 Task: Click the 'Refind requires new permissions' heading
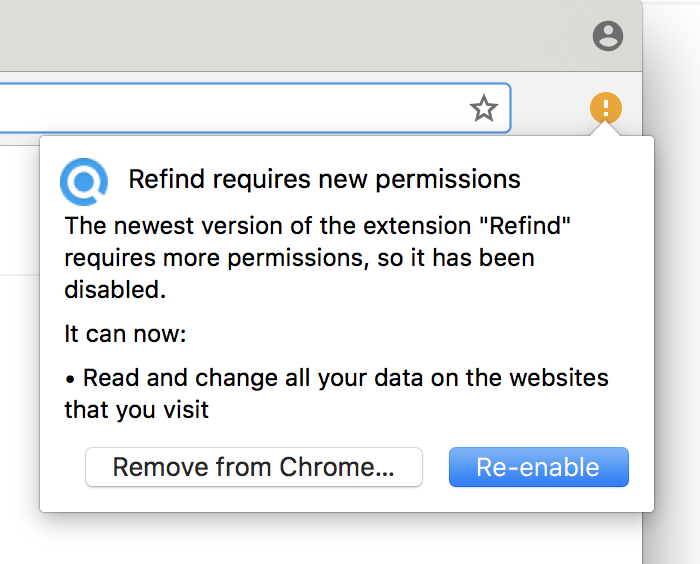tap(324, 180)
